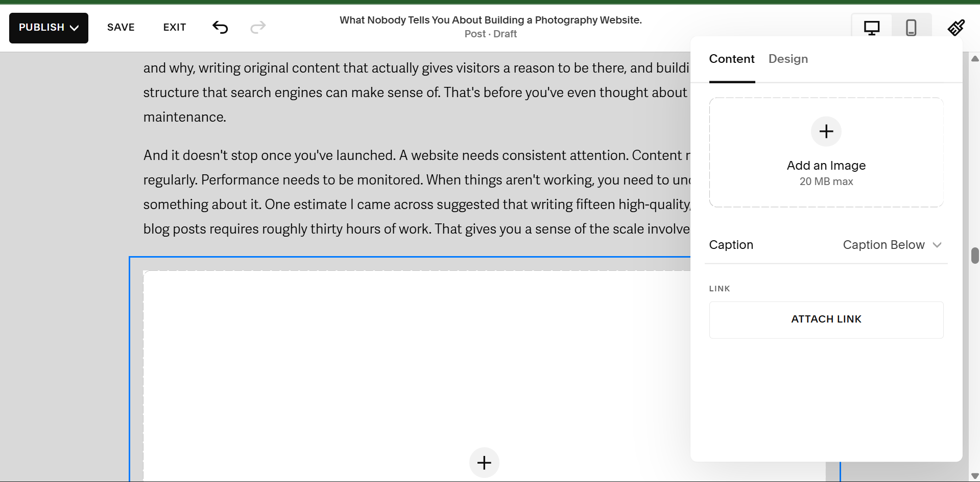Open the Caption Below dropdown
Viewport: 980px width, 482px height.
892,245
